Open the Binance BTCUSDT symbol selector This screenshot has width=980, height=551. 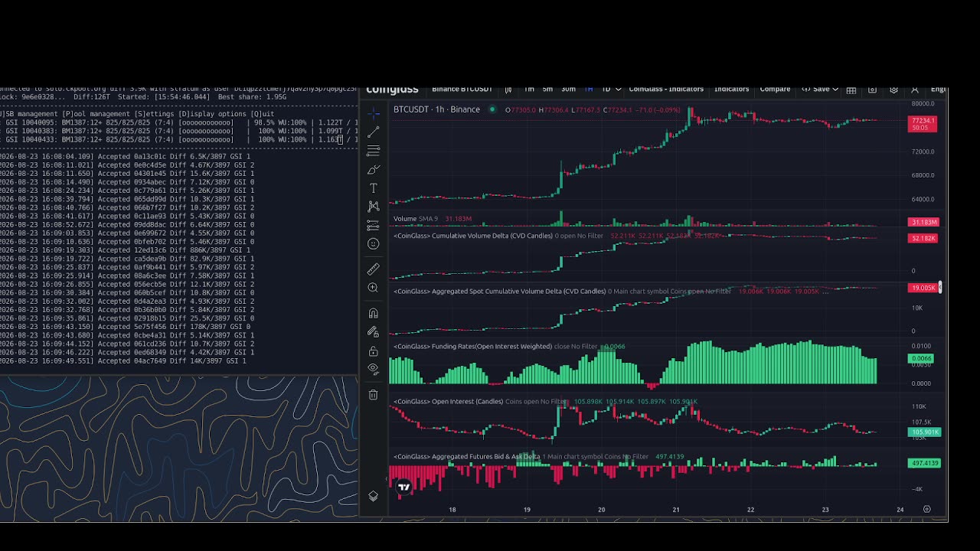click(461, 90)
